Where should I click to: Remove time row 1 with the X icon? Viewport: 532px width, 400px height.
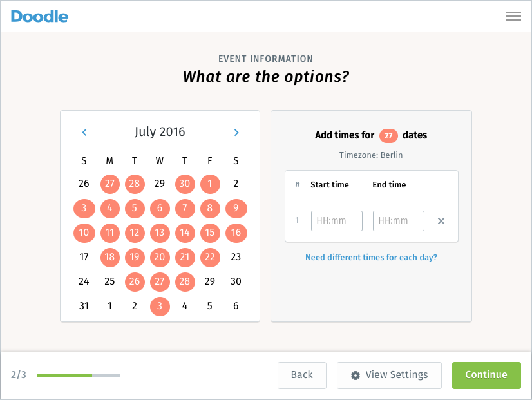pyautogui.click(x=441, y=221)
